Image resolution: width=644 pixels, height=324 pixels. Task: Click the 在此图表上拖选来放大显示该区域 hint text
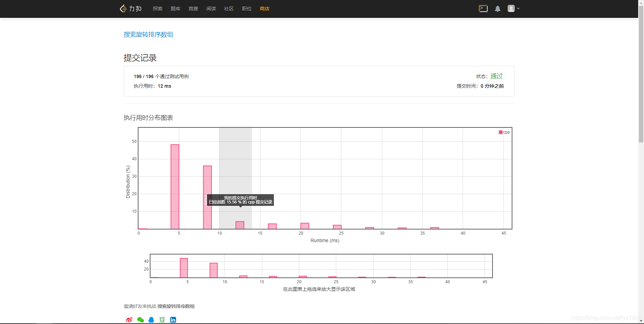tap(319, 289)
